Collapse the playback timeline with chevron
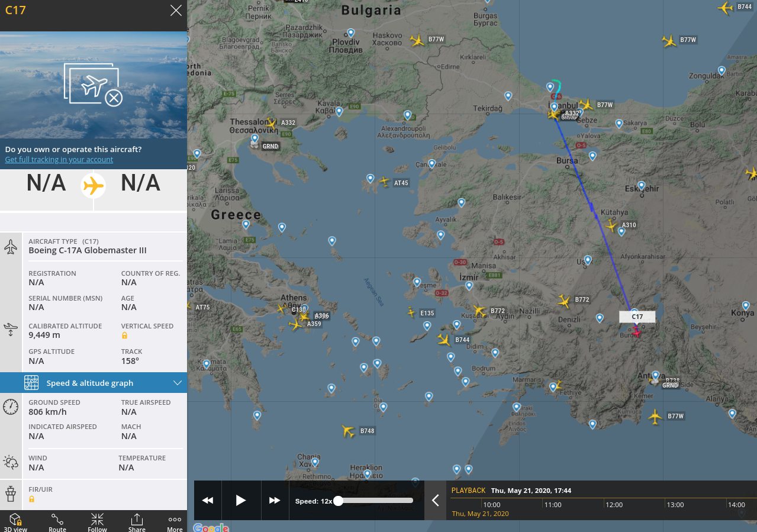 (435, 501)
